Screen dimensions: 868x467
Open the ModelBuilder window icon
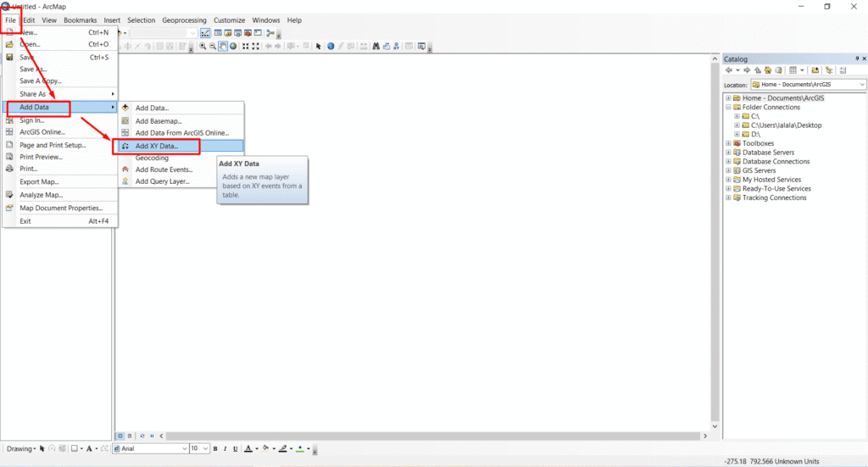click(270, 33)
